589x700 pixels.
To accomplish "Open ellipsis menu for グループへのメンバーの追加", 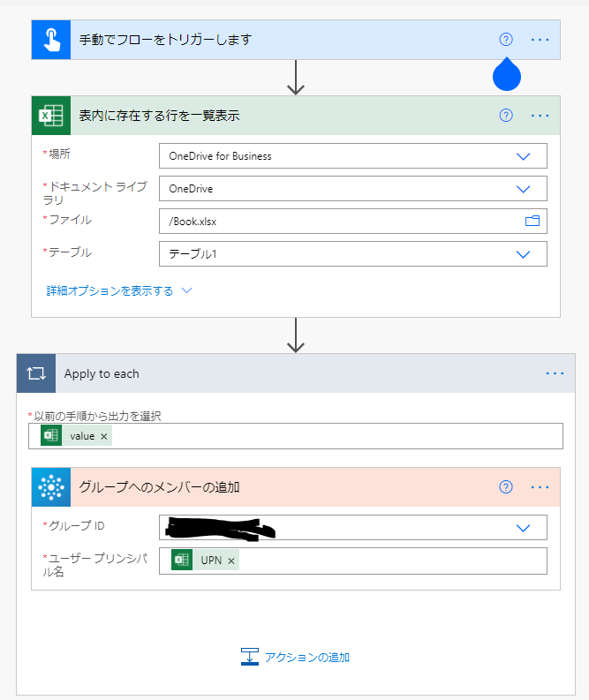I will [x=540, y=487].
